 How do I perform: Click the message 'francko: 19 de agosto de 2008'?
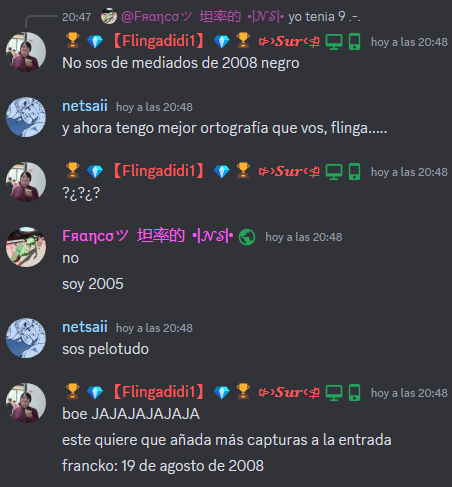click(163, 466)
